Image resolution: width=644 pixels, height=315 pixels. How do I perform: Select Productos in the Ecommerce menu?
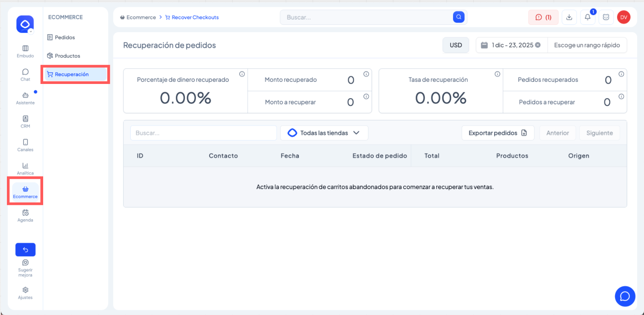tap(68, 56)
